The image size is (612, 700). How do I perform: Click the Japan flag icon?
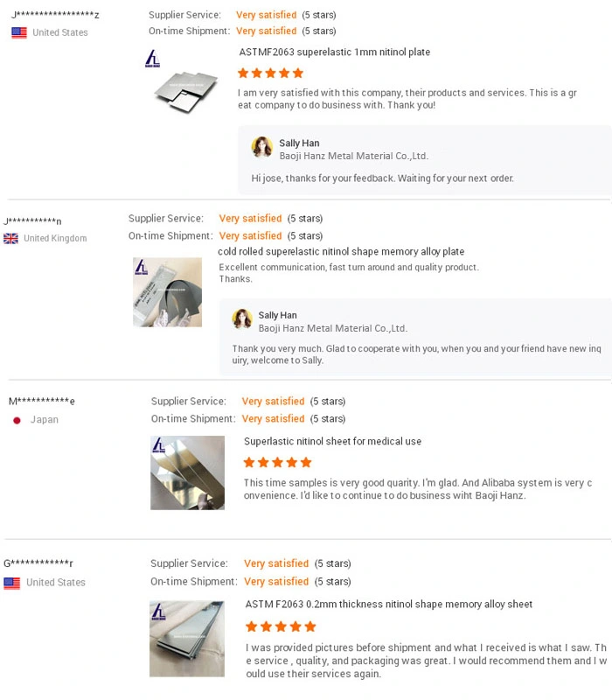(17, 420)
